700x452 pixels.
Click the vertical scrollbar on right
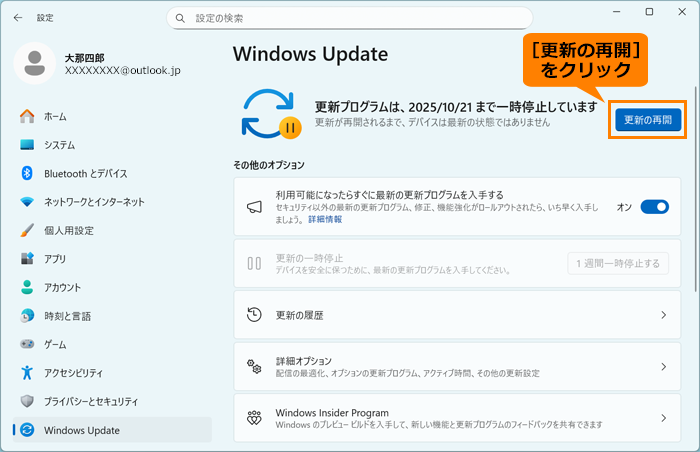point(695,190)
